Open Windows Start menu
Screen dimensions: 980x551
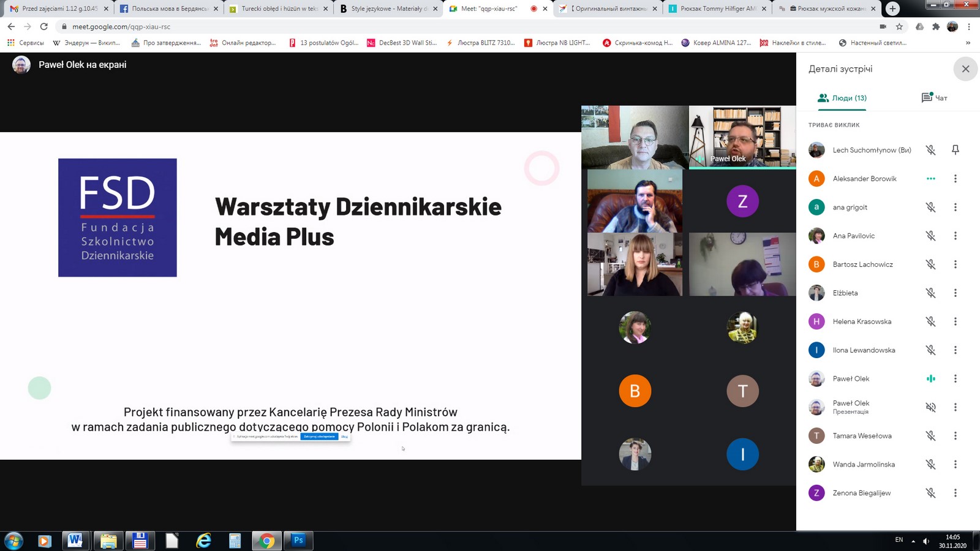(13, 541)
